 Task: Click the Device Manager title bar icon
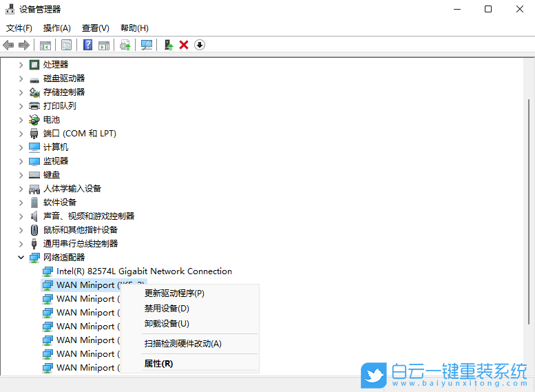pos(10,9)
